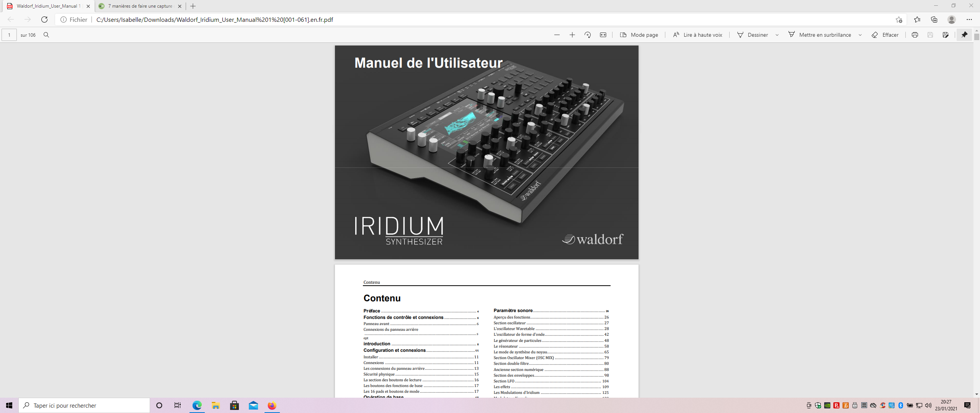Image resolution: width=980 pixels, height=413 pixels.
Task: Expand highlight color options dropdown
Action: click(860, 35)
